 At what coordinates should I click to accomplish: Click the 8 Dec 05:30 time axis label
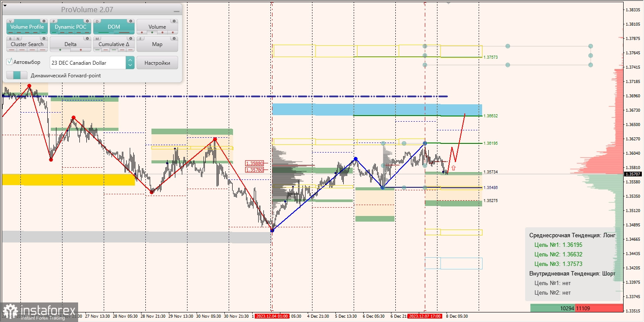point(457,316)
